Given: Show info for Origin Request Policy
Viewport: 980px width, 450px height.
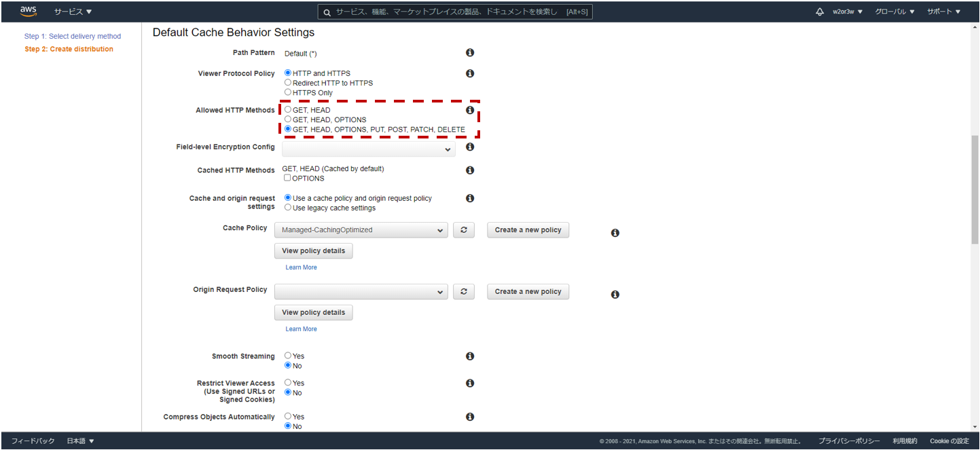Looking at the screenshot, I should [x=615, y=295].
